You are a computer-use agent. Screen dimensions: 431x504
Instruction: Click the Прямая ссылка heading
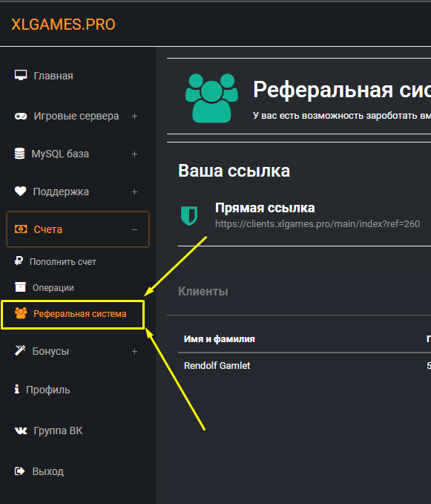[265, 208]
